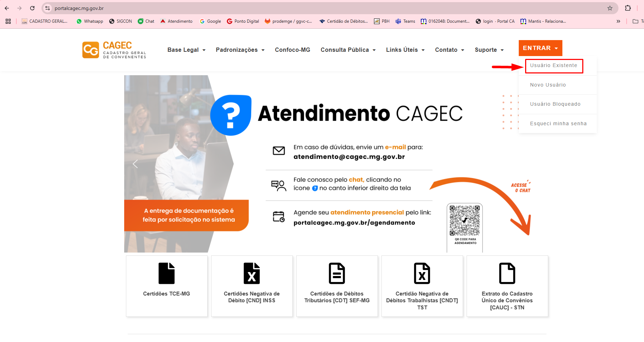The height and width of the screenshot is (342, 644).
Task: Collapse the ENTRAR dropdown button
Action: tap(540, 48)
